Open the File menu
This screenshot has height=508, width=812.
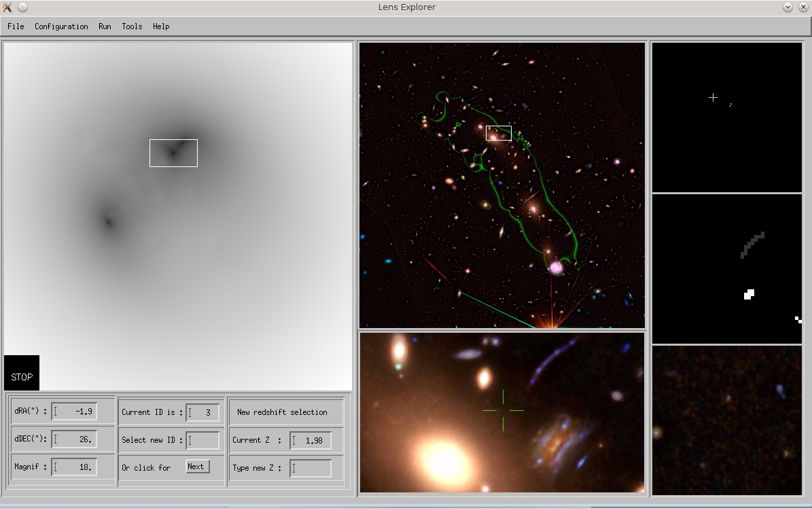click(16, 26)
